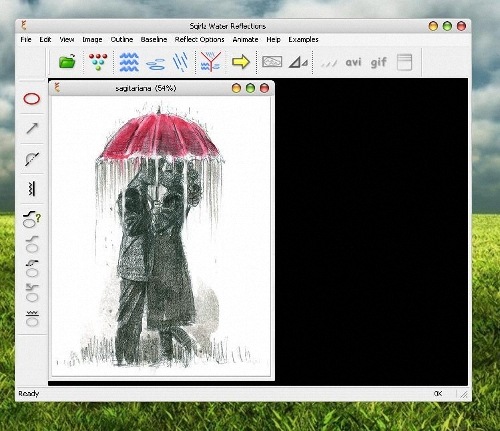Click the Ready status text

pos(29,394)
